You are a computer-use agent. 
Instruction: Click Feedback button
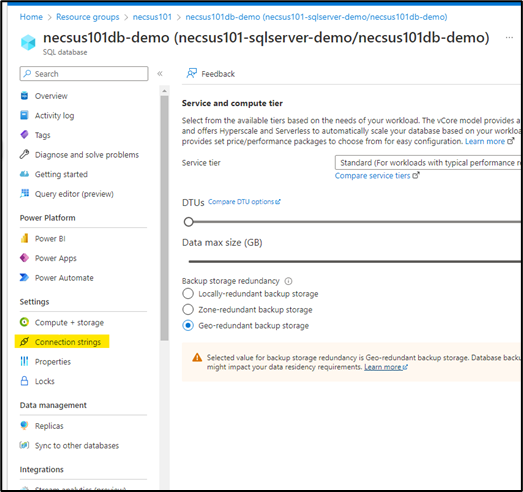pos(210,74)
